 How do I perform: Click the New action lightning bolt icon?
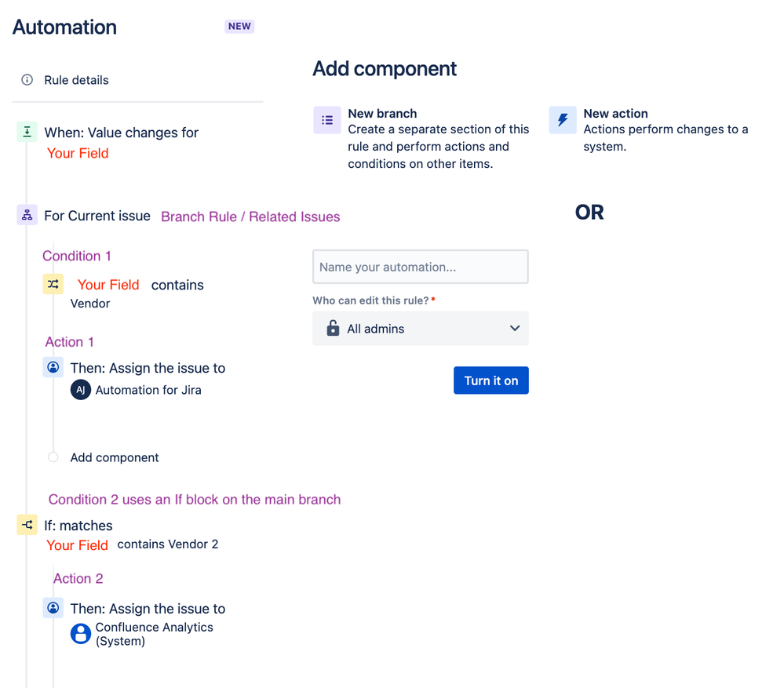pyautogui.click(x=563, y=120)
